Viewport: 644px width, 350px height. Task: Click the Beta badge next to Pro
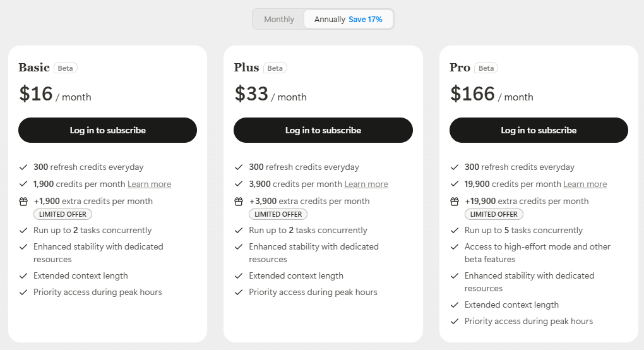pyautogui.click(x=486, y=68)
